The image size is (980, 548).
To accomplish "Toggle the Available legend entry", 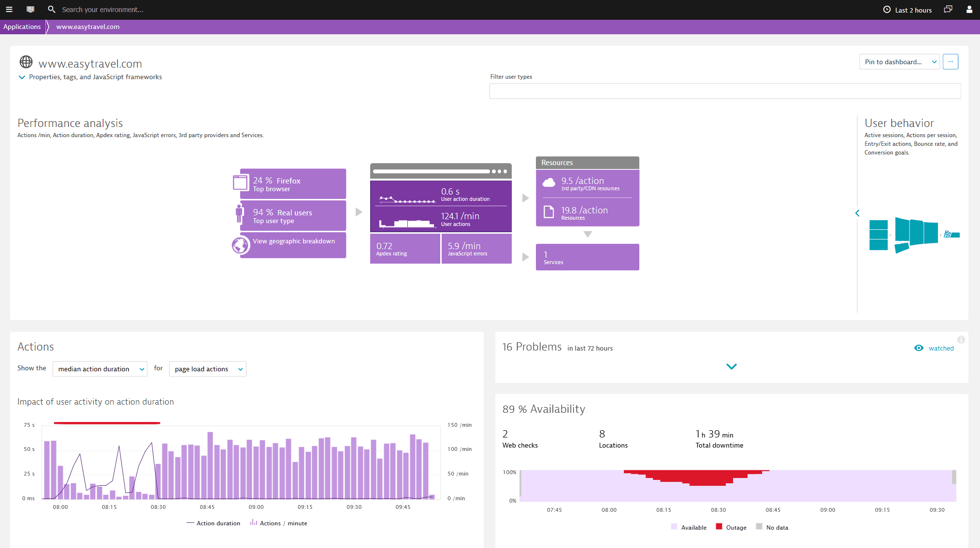I will point(689,527).
